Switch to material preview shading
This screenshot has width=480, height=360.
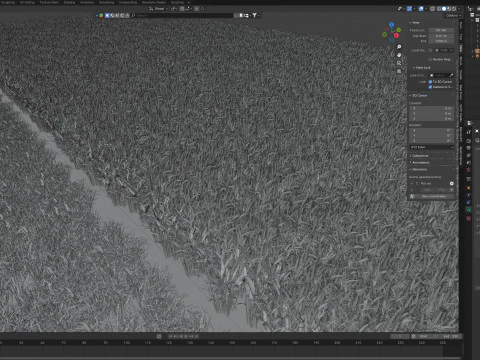(449, 9)
